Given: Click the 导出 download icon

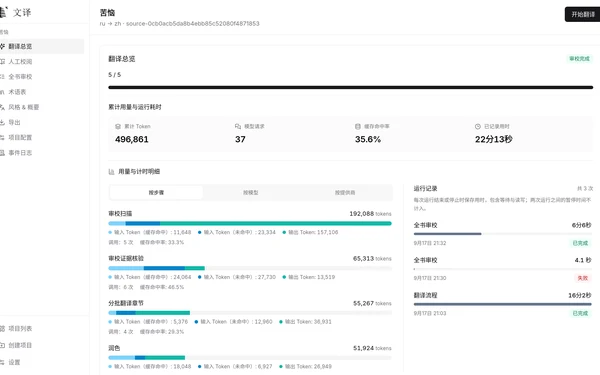Looking at the screenshot, I should [x=2, y=122].
